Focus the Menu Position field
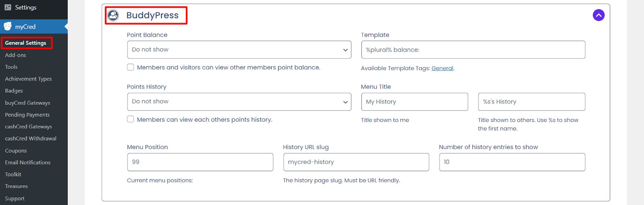The height and width of the screenshot is (205, 644). click(x=200, y=162)
